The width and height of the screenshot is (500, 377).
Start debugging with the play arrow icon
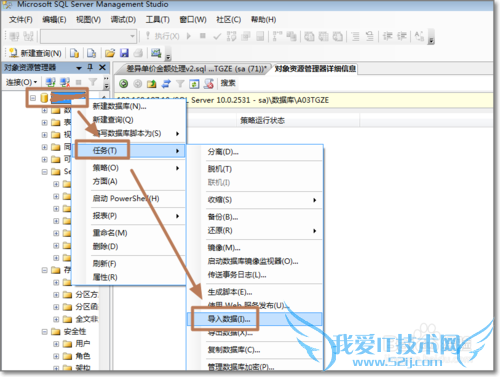189,36
